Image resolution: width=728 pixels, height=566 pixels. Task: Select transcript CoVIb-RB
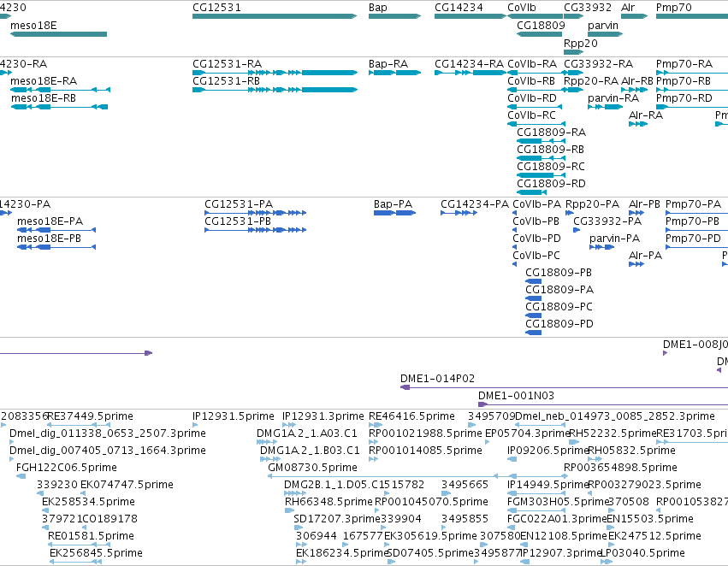click(x=531, y=81)
